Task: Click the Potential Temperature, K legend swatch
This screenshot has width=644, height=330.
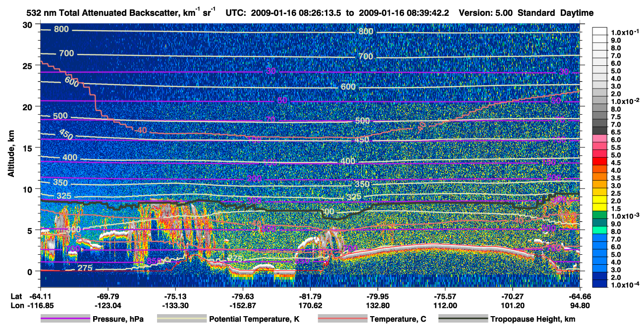Action: click(181, 319)
